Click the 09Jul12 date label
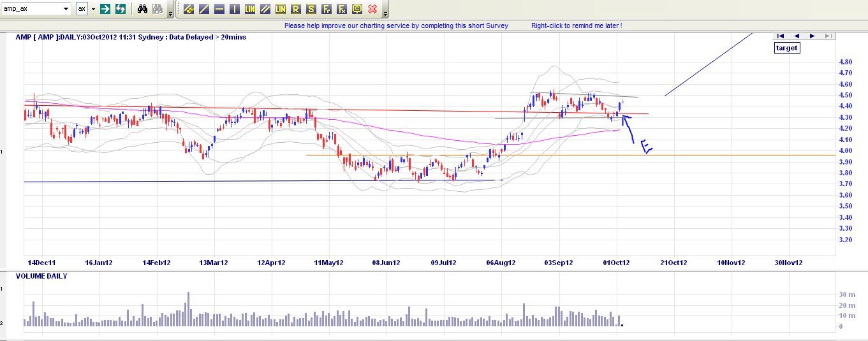This screenshot has height=341, width=868. pyautogui.click(x=445, y=263)
